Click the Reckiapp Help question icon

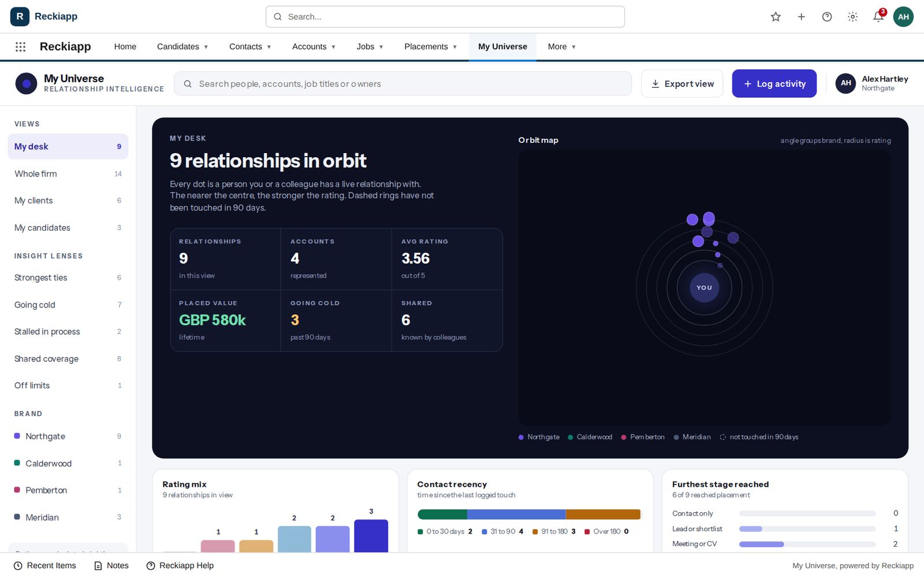151,566
